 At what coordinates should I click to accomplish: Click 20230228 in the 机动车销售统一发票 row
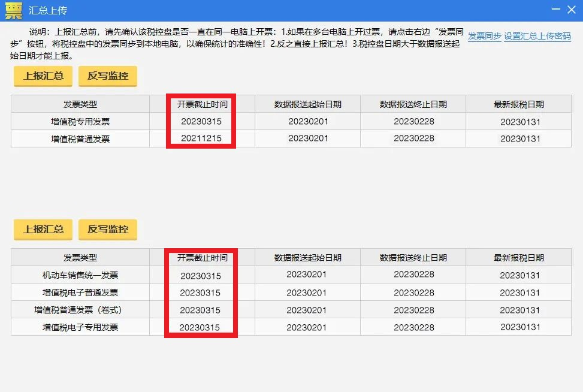(x=414, y=274)
